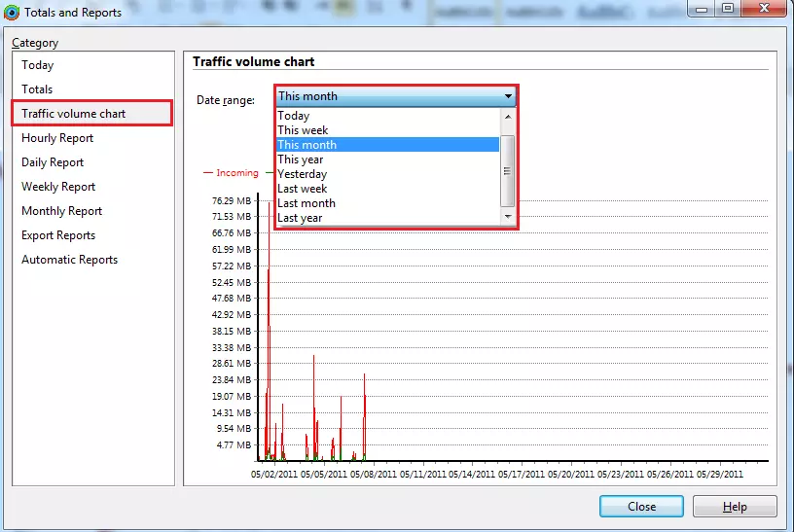Click the 05/29/2011 date axis label
The width and height of the screenshot is (794, 532).
(720, 475)
